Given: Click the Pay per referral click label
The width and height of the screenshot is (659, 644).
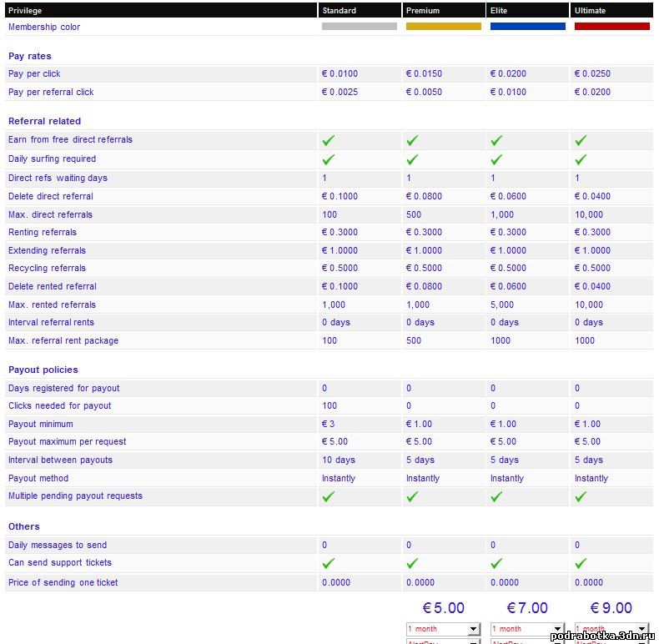Looking at the screenshot, I should pyautogui.click(x=51, y=92).
